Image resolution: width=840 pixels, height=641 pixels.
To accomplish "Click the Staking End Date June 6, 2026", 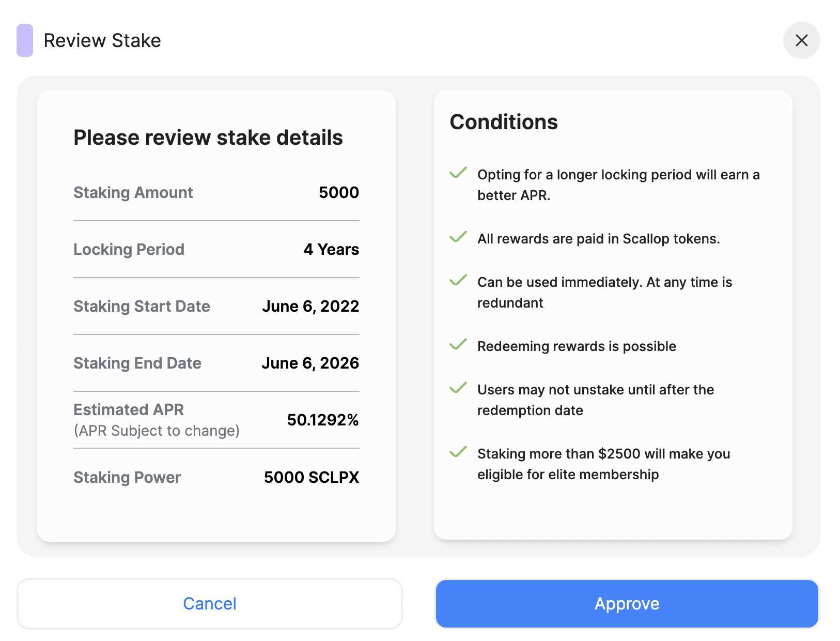I will (310, 363).
